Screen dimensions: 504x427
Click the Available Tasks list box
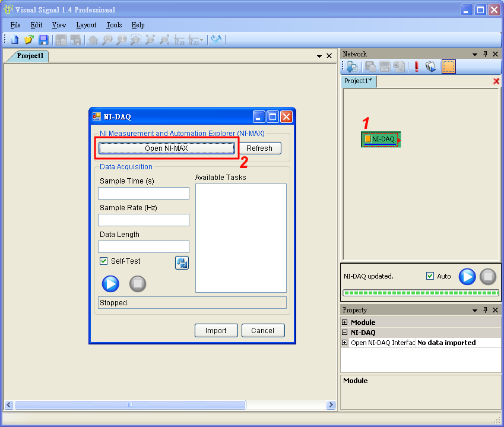click(241, 238)
